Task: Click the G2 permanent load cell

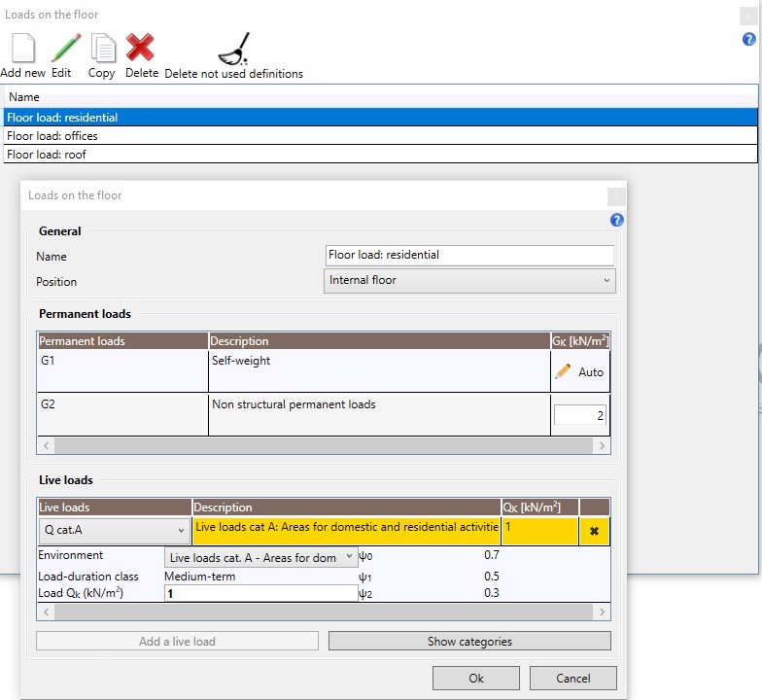Action: click(122, 414)
